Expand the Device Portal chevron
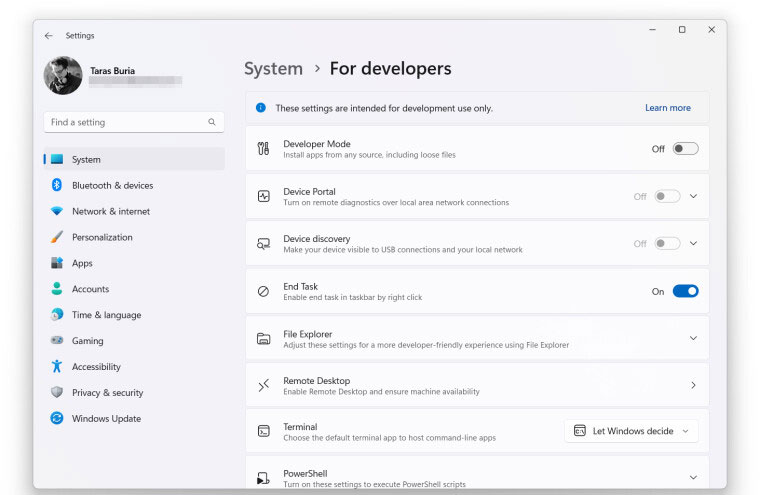 693,196
